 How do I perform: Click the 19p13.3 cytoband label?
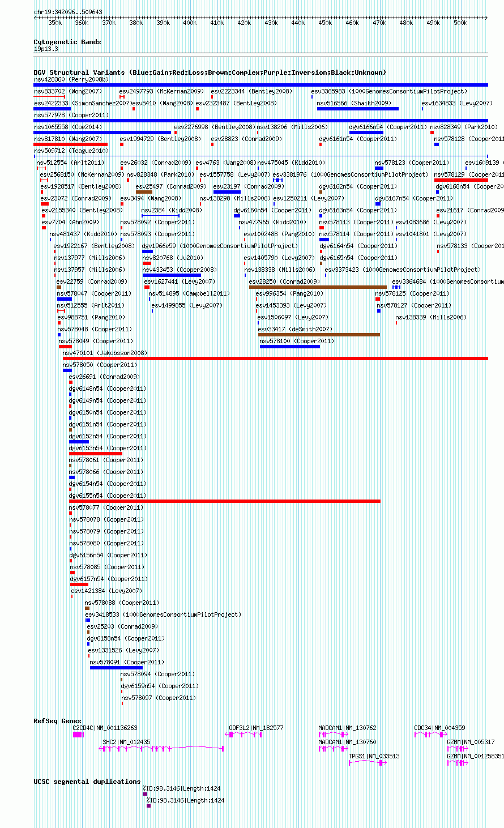46,49
